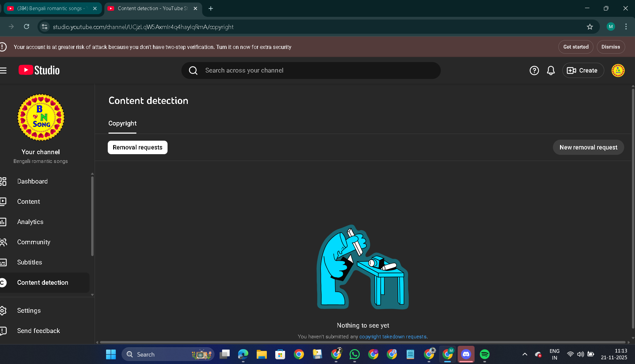Open Analytics from the sidebar
Viewport: 635px width, 364px height.
[30, 222]
